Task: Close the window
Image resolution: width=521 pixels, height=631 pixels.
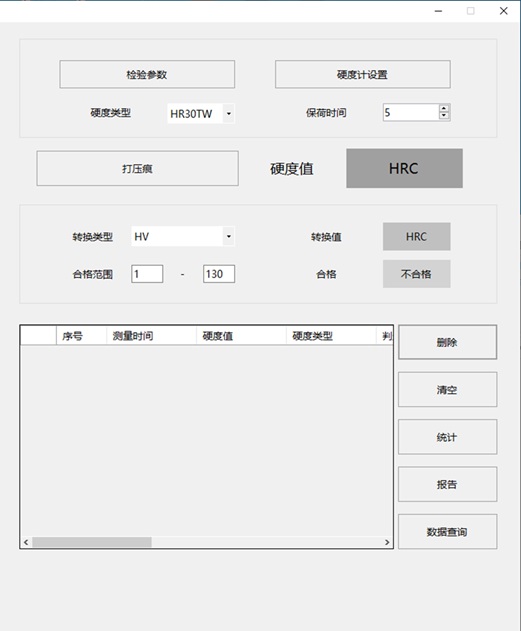Action: pos(504,11)
